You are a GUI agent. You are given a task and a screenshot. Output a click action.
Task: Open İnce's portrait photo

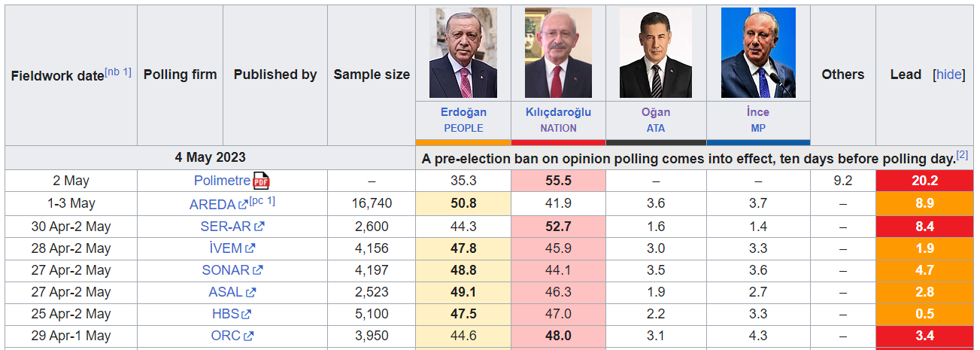click(x=758, y=53)
